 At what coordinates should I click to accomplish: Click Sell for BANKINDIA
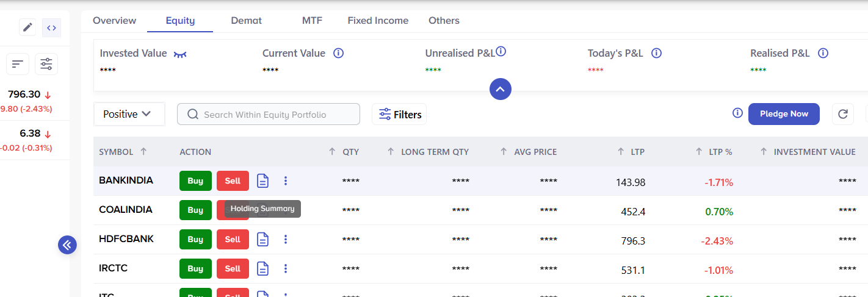(x=233, y=181)
